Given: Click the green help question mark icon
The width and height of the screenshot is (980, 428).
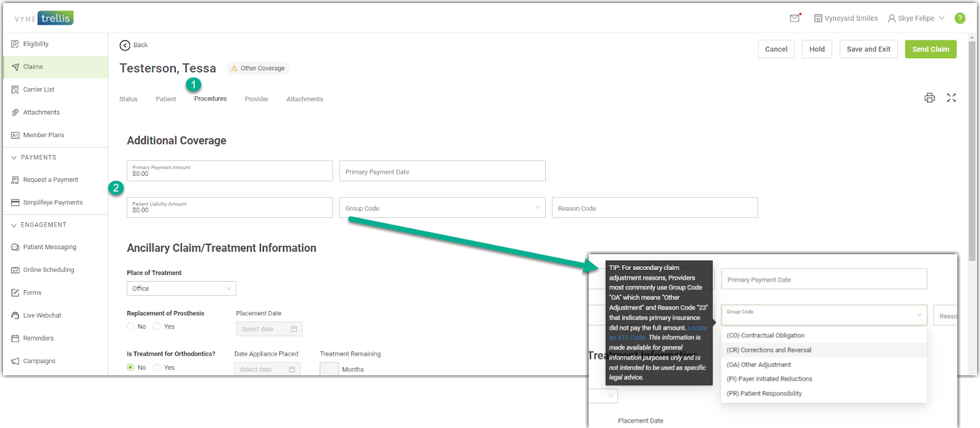Looking at the screenshot, I should pyautogui.click(x=960, y=18).
